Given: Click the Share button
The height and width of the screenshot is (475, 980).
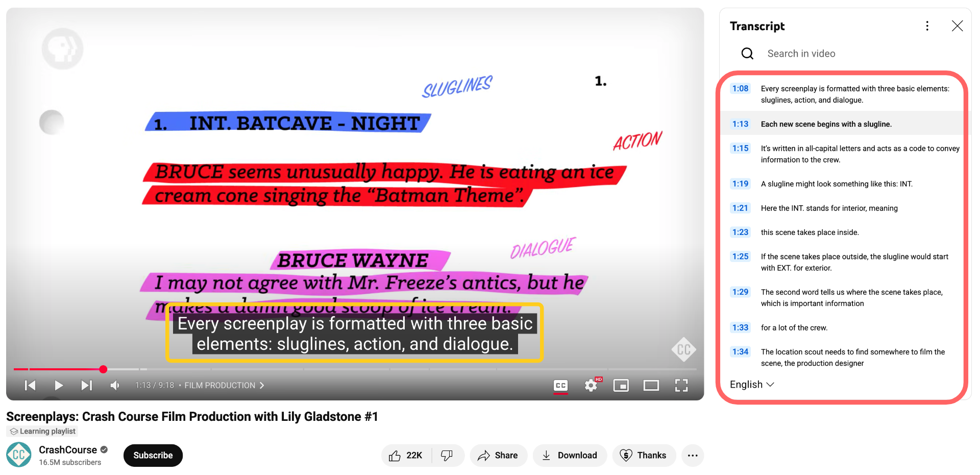Looking at the screenshot, I should tap(498, 456).
